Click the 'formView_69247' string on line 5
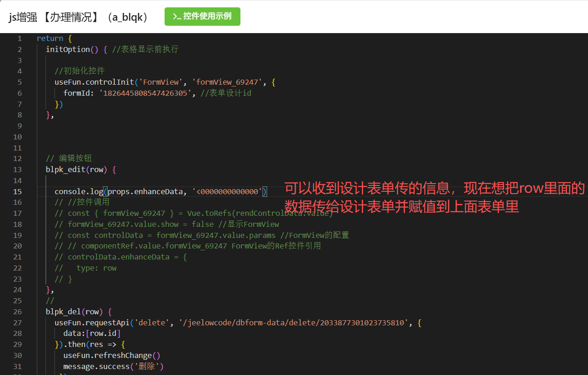 click(227, 82)
